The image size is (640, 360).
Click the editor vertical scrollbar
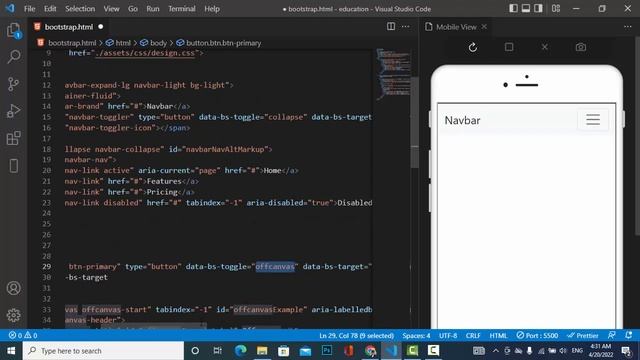[415, 122]
